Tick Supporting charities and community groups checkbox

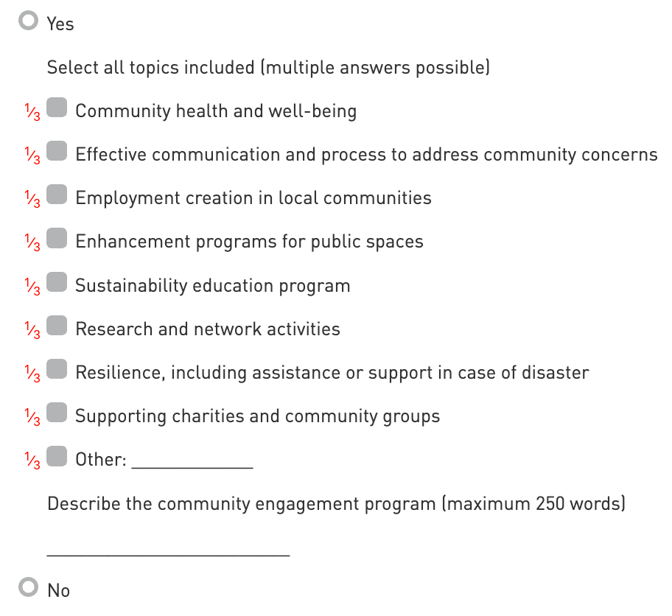click(57, 413)
